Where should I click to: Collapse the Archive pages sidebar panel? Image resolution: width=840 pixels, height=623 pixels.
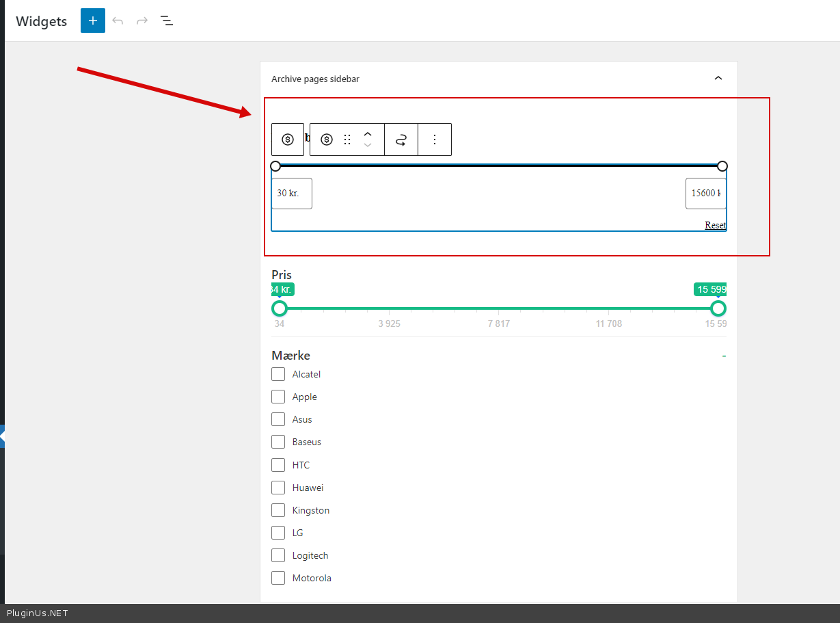(x=718, y=79)
